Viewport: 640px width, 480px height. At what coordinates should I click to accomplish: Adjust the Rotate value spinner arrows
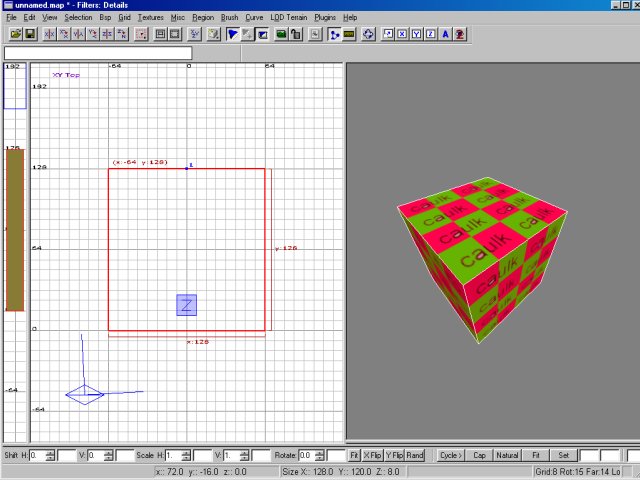[x=319, y=456]
